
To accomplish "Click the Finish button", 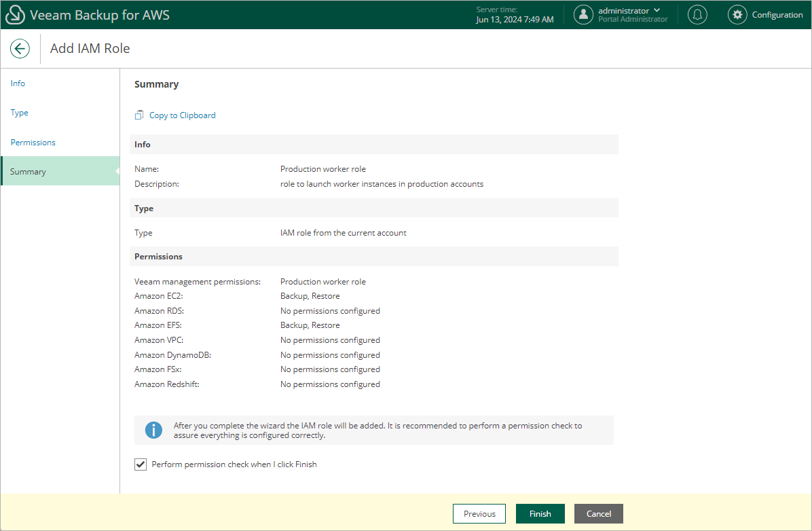I will coord(540,514).
